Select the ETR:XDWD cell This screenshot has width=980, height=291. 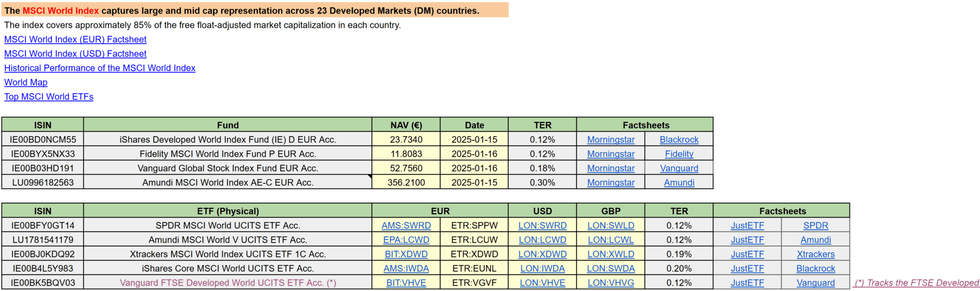474,254
